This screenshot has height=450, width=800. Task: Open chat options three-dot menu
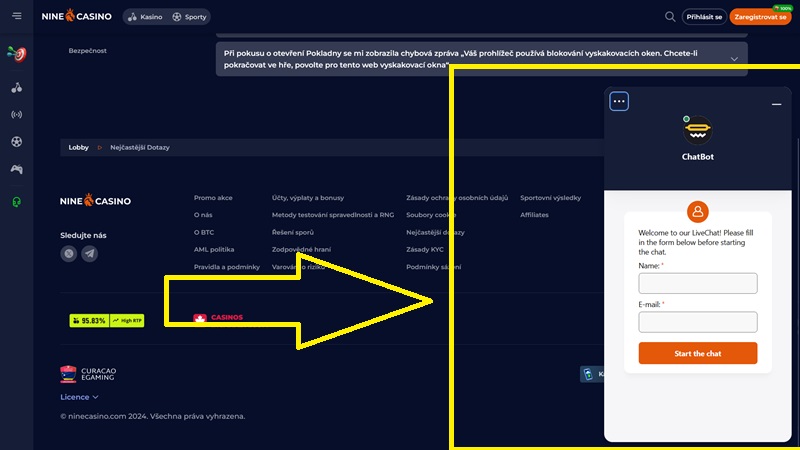coord(619,101)
